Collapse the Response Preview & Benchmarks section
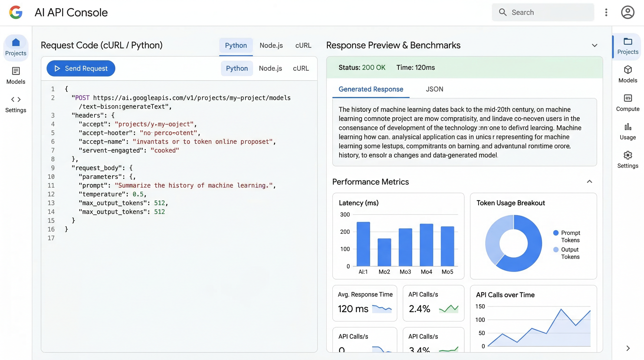644x360 pixels. 595,45
